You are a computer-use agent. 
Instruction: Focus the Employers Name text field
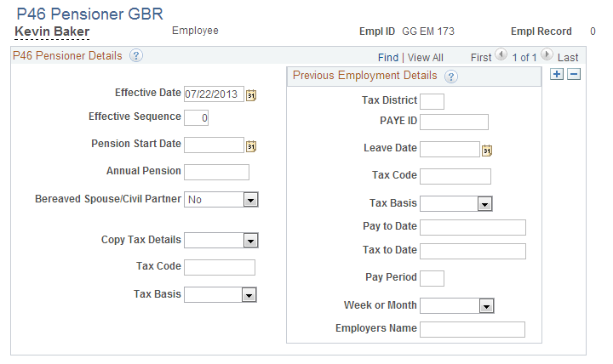473,330
